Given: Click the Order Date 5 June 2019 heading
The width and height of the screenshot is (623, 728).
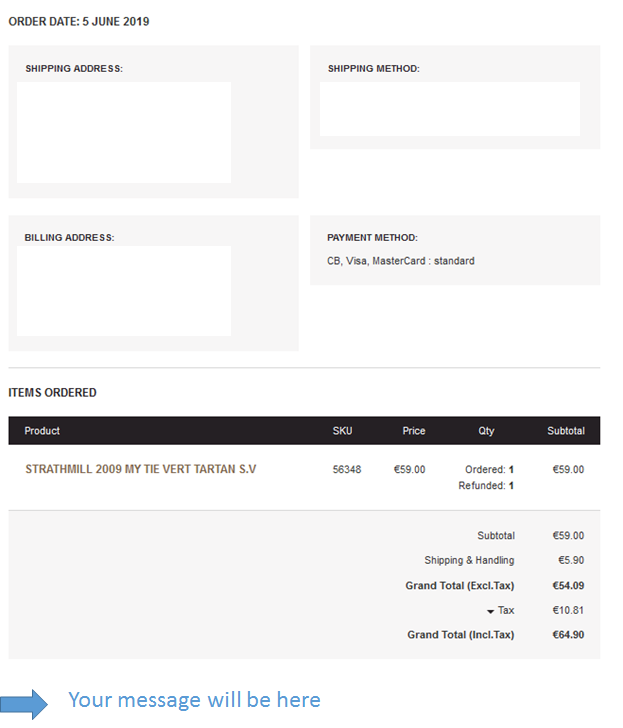Looking at the screenshot, I should [x=79, y=21].
